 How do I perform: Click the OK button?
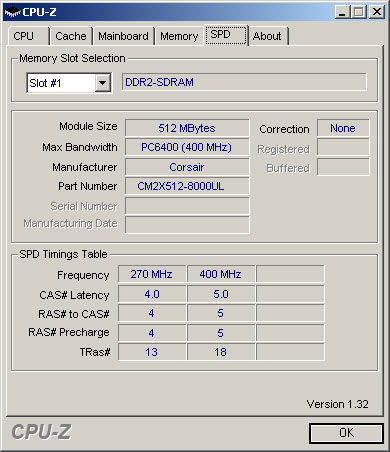[x=346, y=433]
